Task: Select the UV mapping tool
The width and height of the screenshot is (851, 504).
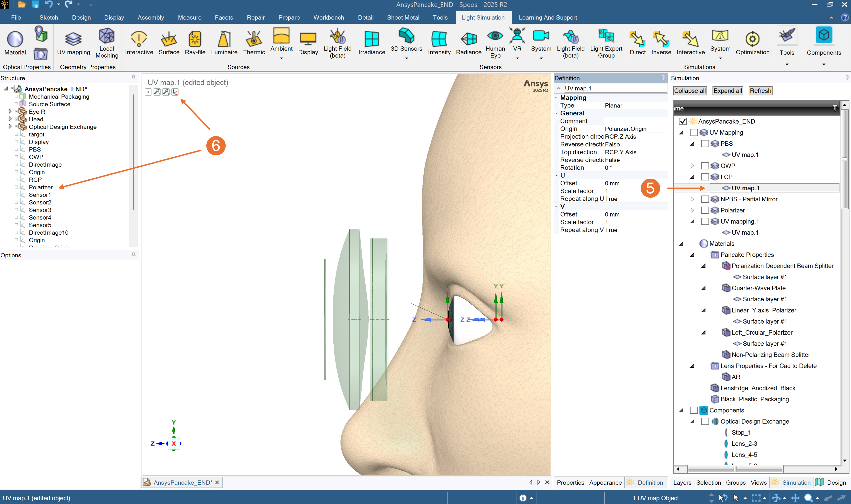Action: click(x=73, y=43)
